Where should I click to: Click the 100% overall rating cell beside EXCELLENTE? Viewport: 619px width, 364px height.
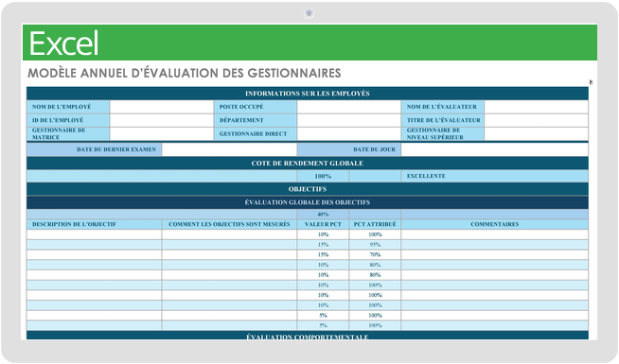323,176
